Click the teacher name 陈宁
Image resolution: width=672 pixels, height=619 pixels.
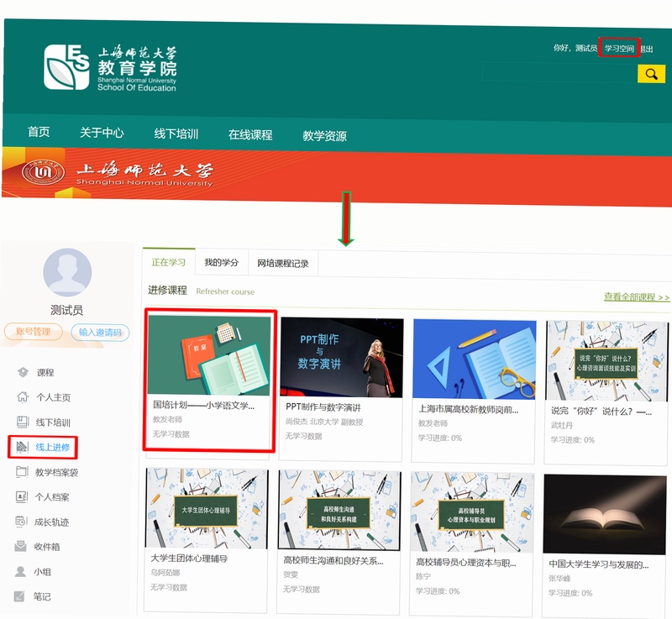(423, 577)
